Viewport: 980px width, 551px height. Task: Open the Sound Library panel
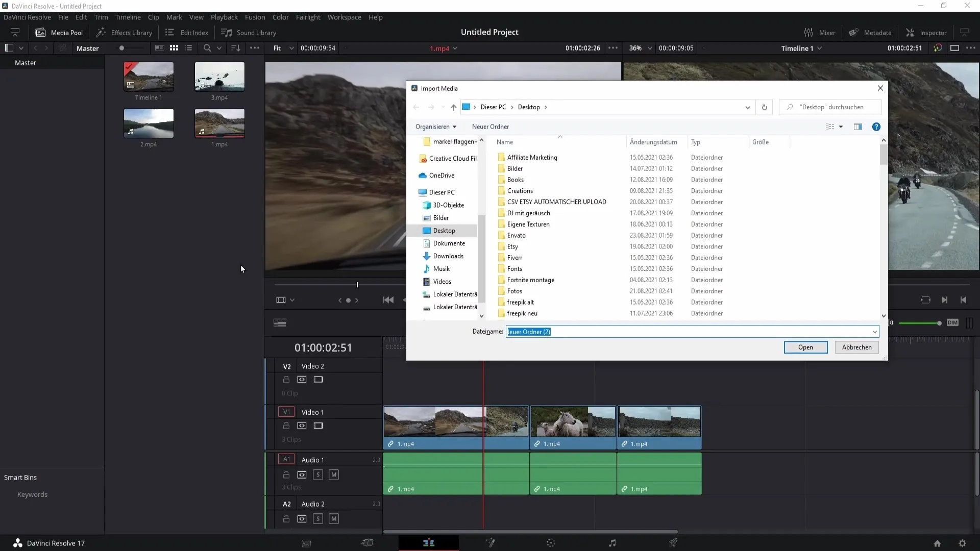[249, 33]
